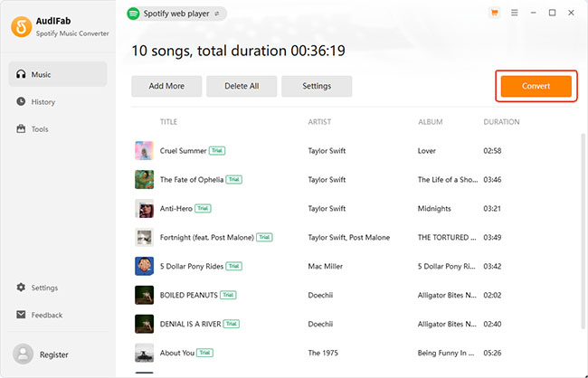This screenshot has height=378, width=588.
Task: Start conversion with the Convert button
Action: point(536,86)
